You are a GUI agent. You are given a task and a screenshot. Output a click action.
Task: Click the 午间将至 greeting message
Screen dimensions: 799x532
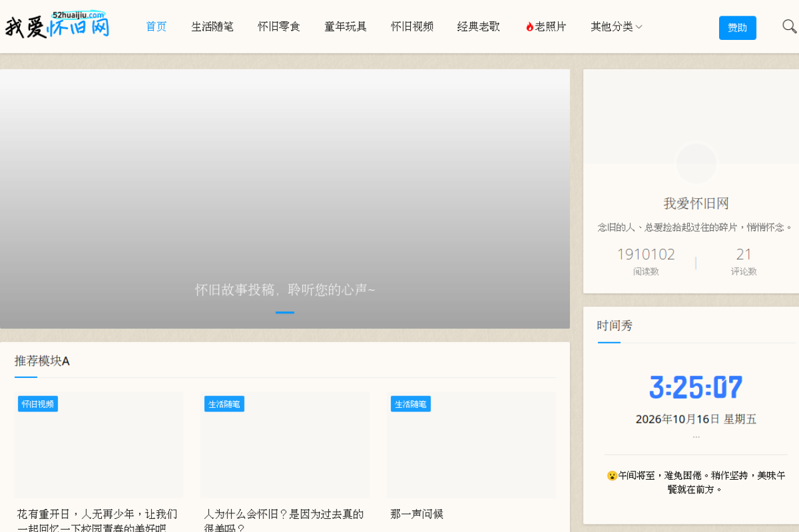(x=696, y=483)
